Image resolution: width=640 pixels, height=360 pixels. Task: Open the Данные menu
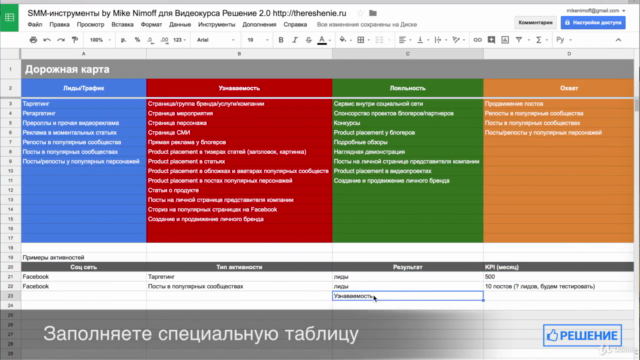tap(180, 24)
